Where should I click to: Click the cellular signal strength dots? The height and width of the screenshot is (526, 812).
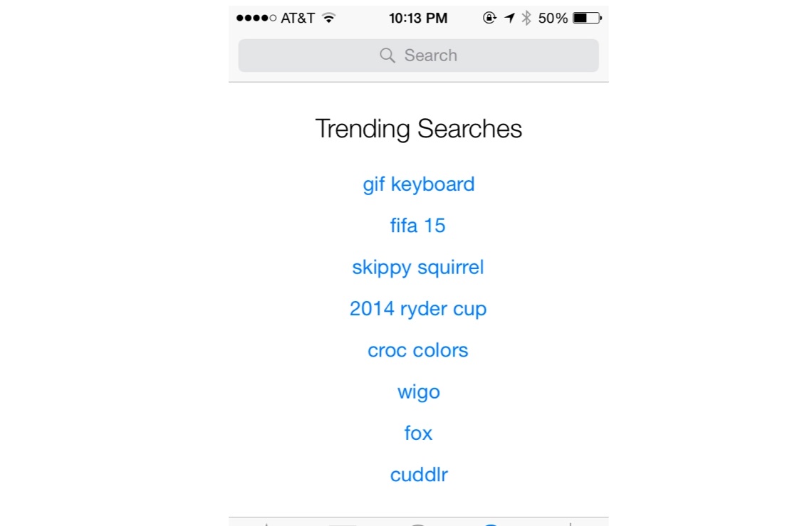click(256, 19)
